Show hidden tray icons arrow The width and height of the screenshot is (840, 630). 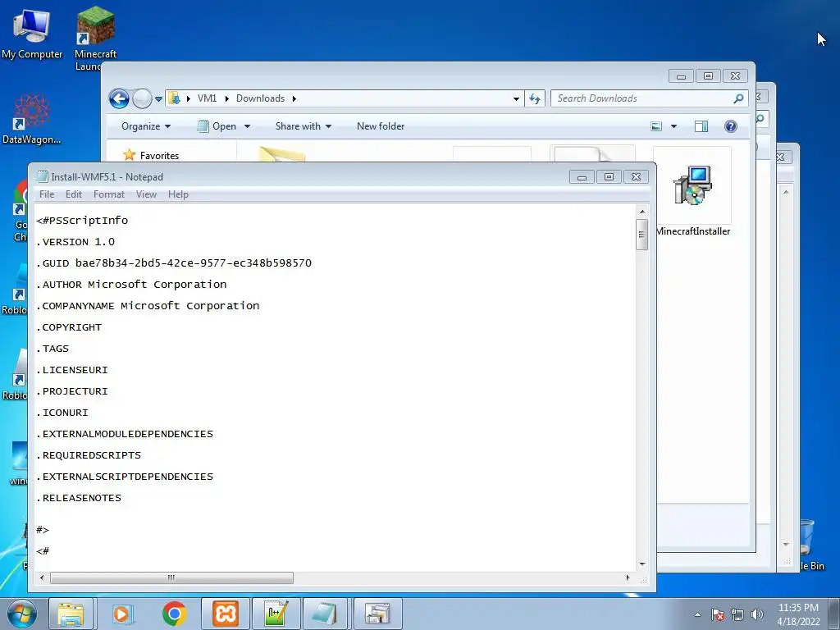(x=697, y=614)
